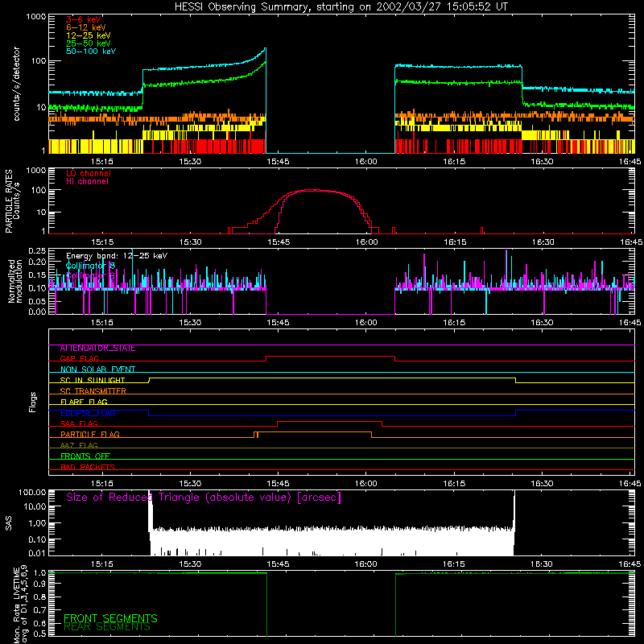This screenshot has height=644, width=644.
Task: Click the raised step of the PARTICLE_FLAG trace
Action: pos(314,432)
